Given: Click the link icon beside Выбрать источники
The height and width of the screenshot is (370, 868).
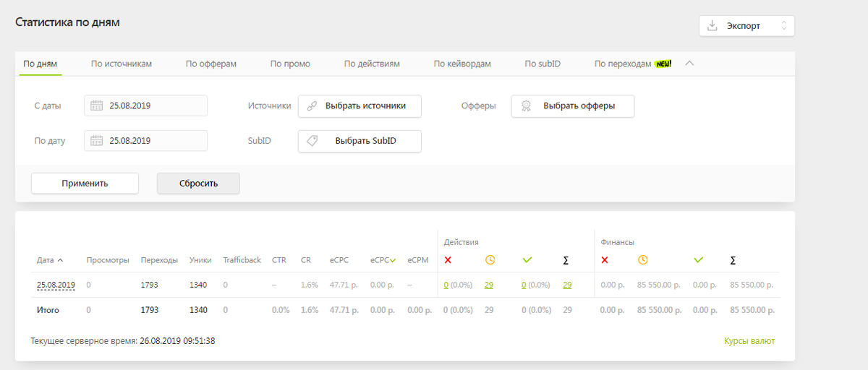Looking at the screenshot, I should (x=312, y=106).
